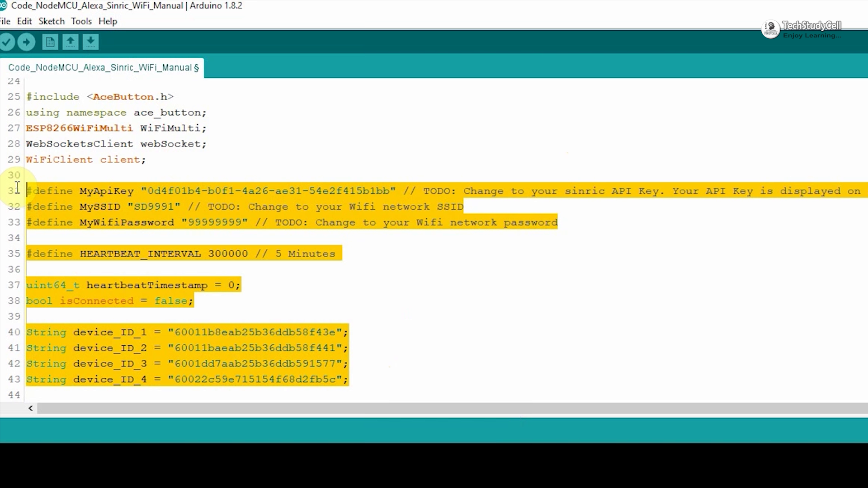Open the File menu
The height and width of the screenshot is (488, 868).
click(5, 21)
